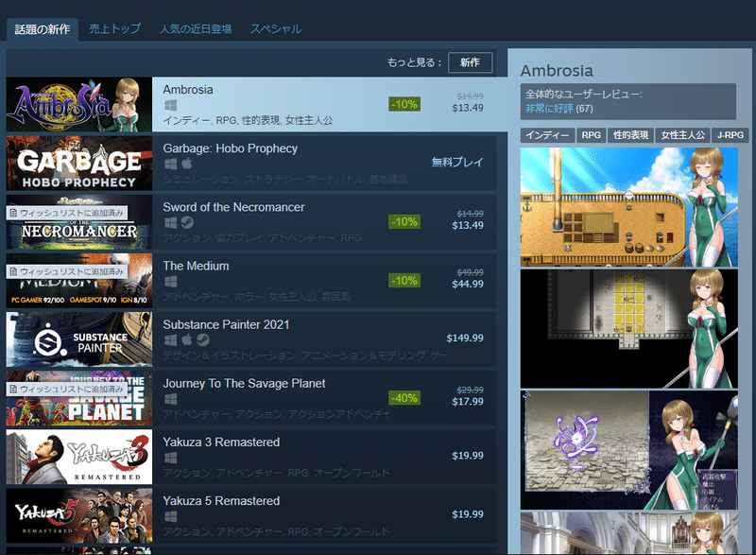Click the $17.99 price of Savage Planet
The image size is (756, 555).
(x=468, y=402)
